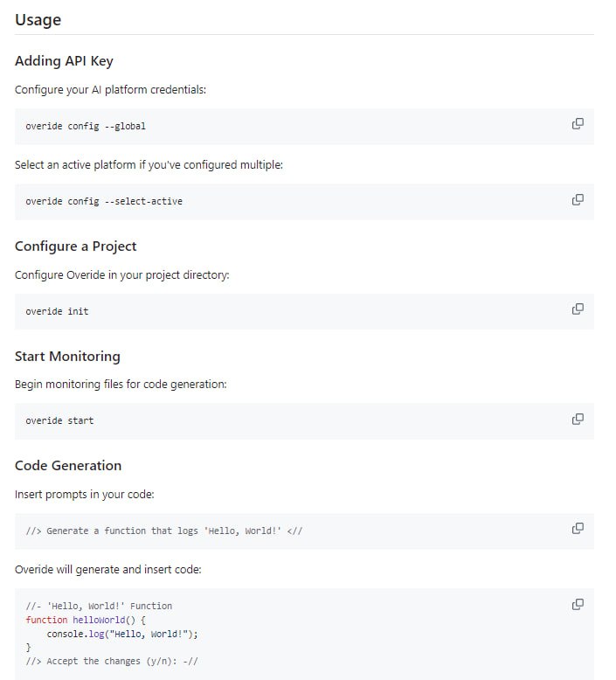The width and height of the screenshot is (616, 680).
Task: Copy the 'overide init' command
Action: coord(577,309)
